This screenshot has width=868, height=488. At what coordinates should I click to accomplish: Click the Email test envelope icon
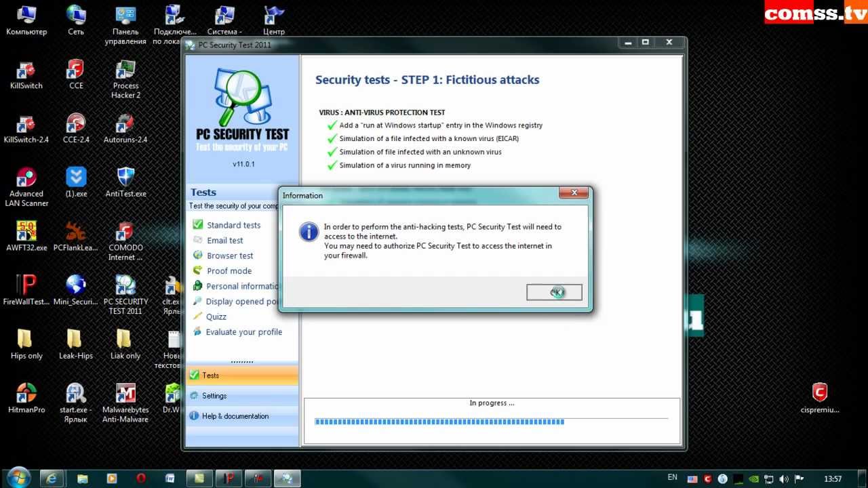pos(198,240)
